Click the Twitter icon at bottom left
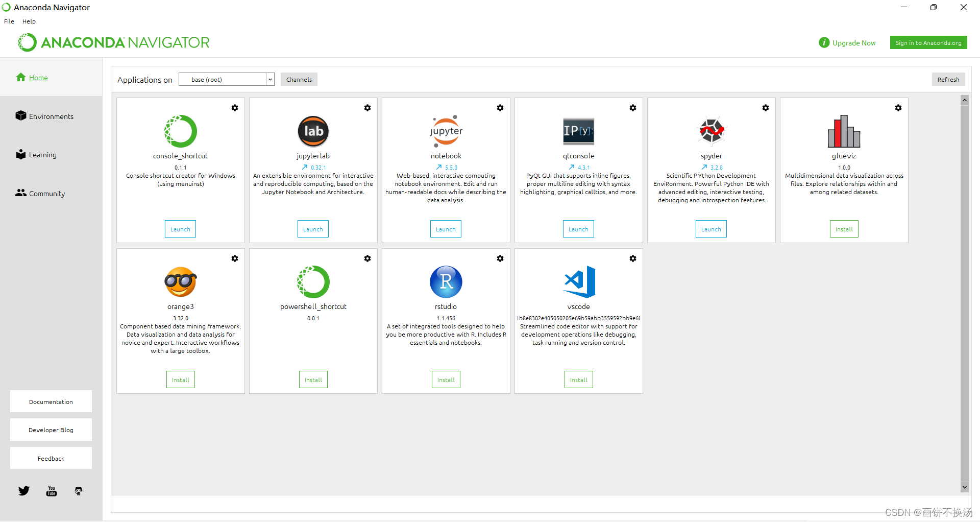The width and height of the screenshot is (980, 522). [x=23, y=490]
